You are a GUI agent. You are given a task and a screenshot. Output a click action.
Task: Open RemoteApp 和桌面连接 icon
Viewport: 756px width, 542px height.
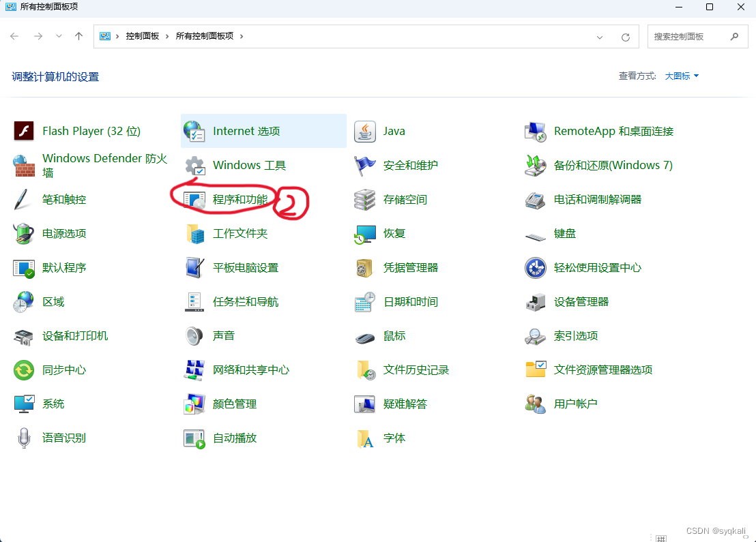[535, 131]
